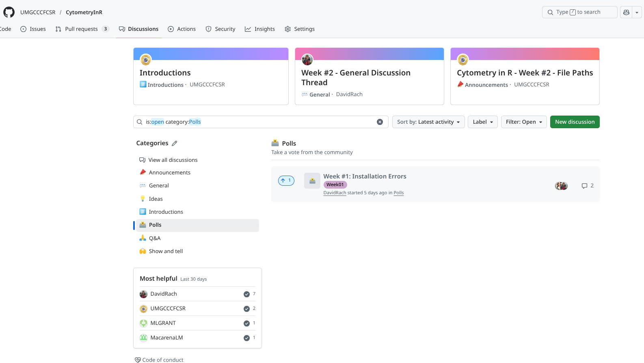Select the Q&A category
Viewport: 644px width, 363px height.
click(155, 238)
